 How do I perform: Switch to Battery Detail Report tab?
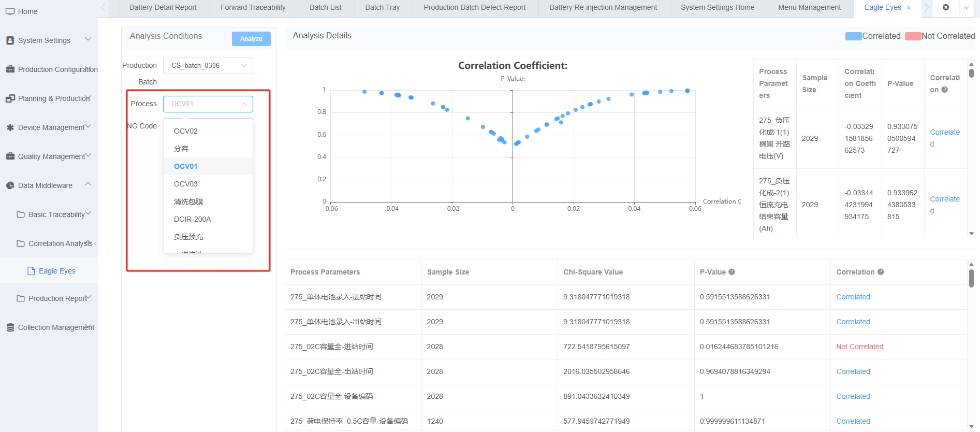tap(163, 8)
